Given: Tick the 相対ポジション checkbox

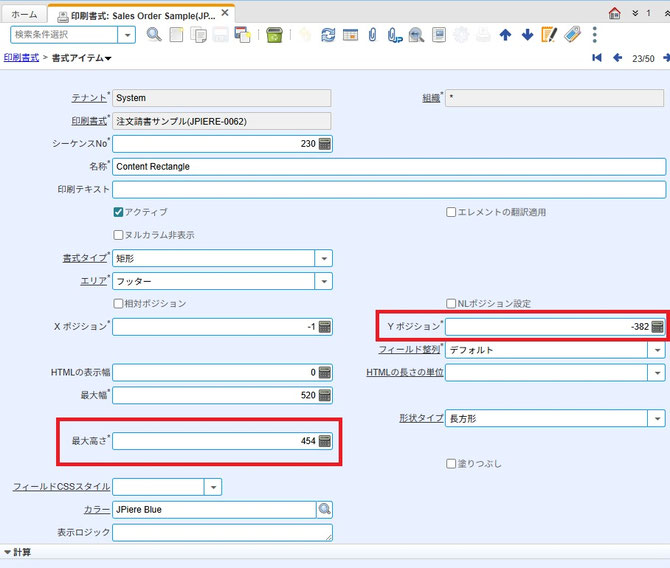Looking at the screenshot, I should (x=118, y=303).
